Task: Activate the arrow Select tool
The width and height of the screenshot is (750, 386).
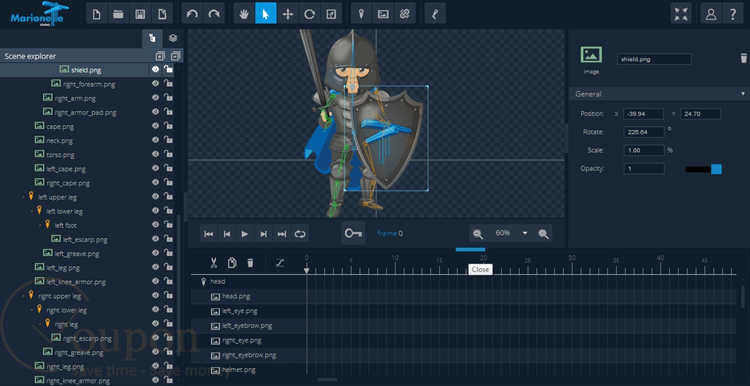Action: (x=266, y=13)
